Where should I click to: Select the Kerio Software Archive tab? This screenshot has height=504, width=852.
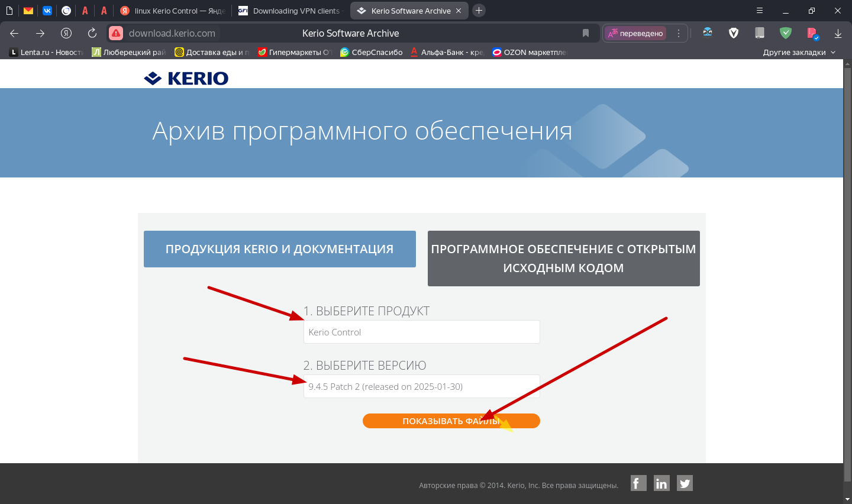point(409,11)
